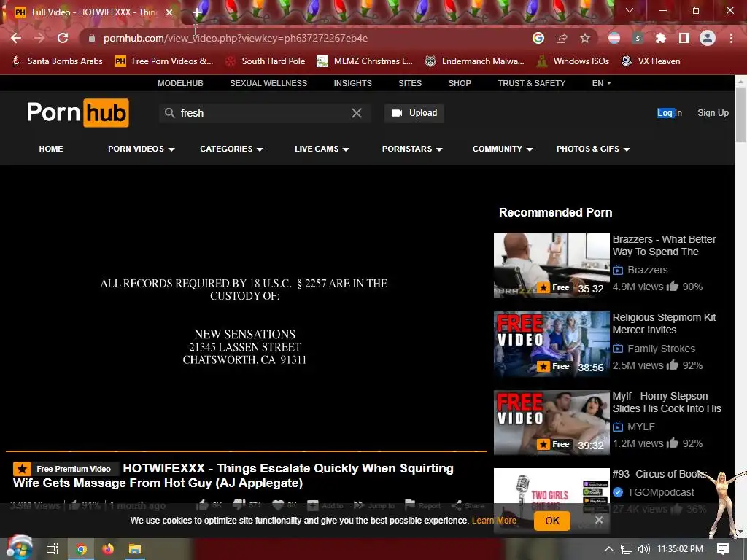
Task: Open the Windows Start button
Action: tap(19, 548)
